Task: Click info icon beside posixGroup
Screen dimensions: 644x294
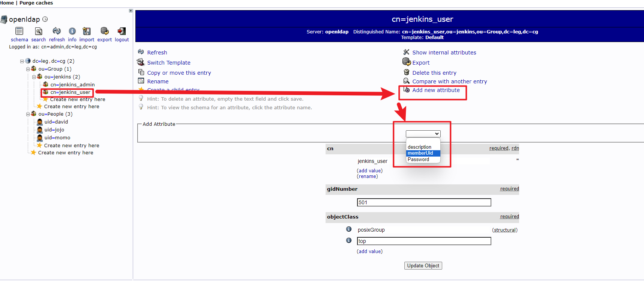Action: pyautogui.click(x=349, y=229)
